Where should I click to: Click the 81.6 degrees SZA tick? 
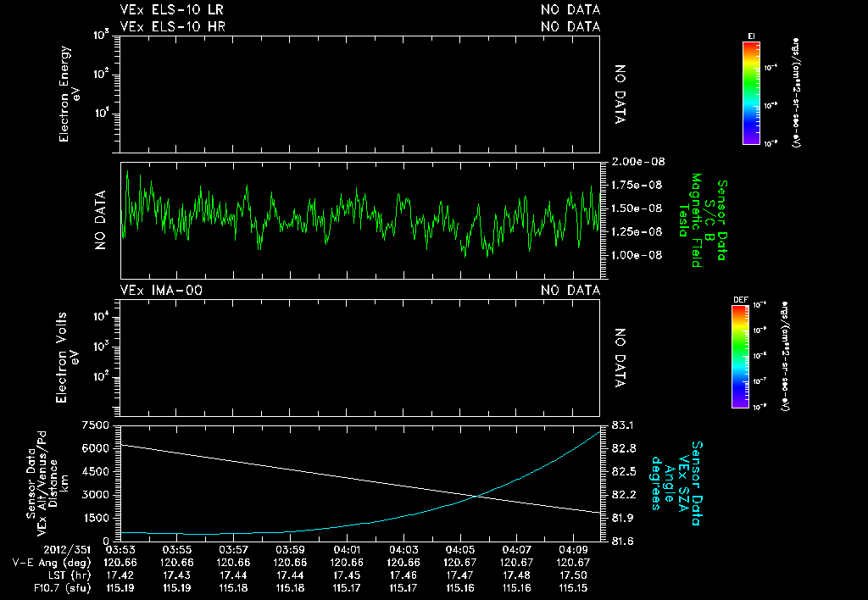pos(623,542)
